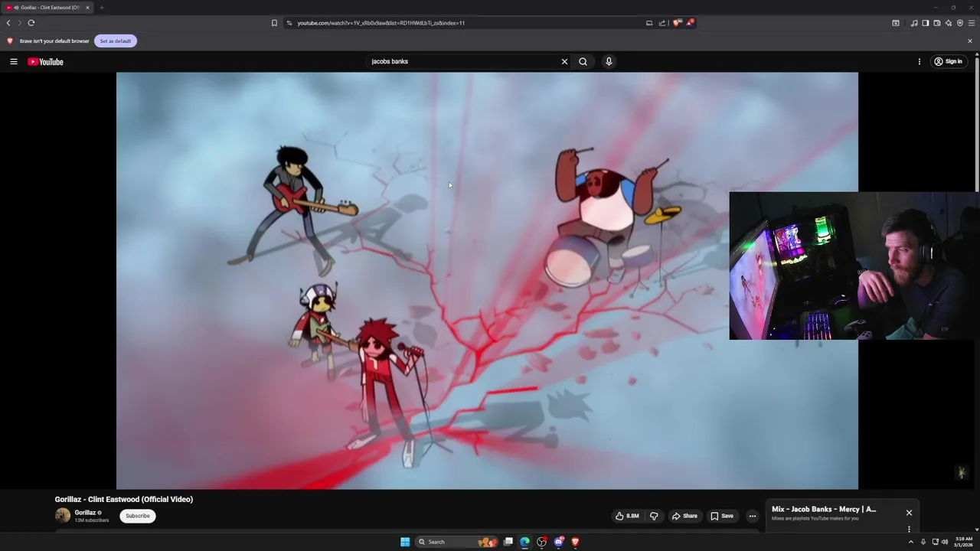Click the 'Mix – Jacob Banks – Mercy' title
This screenshot has height=551, width=980.
pyautogui.click(x=824, y=509)
